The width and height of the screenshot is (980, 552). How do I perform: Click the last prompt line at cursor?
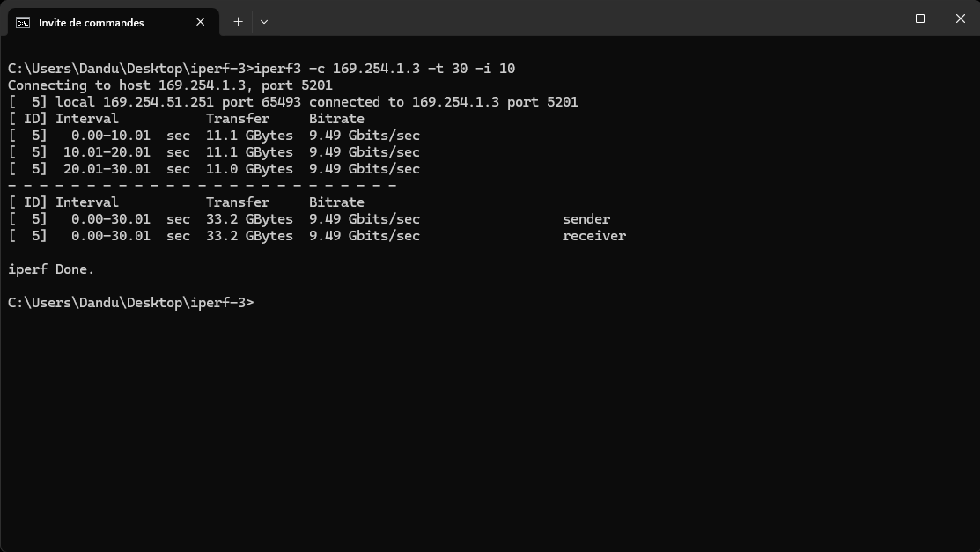click(130, 303)
